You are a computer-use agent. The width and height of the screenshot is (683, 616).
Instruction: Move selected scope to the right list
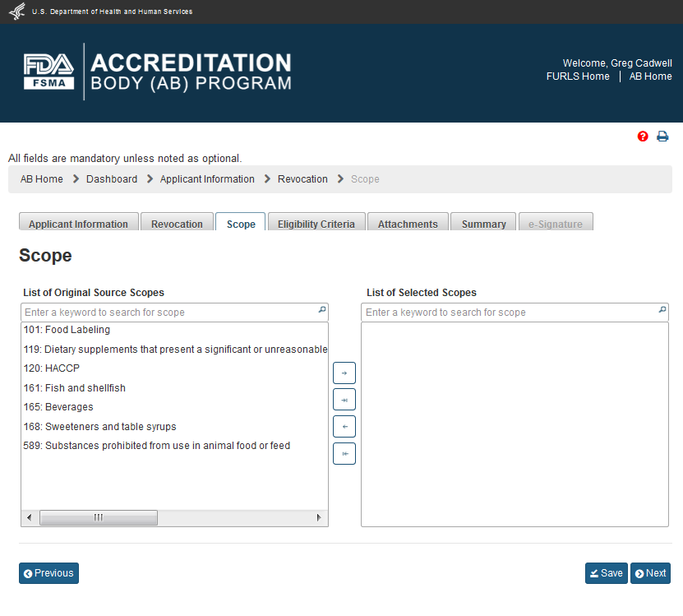[344, 373]
